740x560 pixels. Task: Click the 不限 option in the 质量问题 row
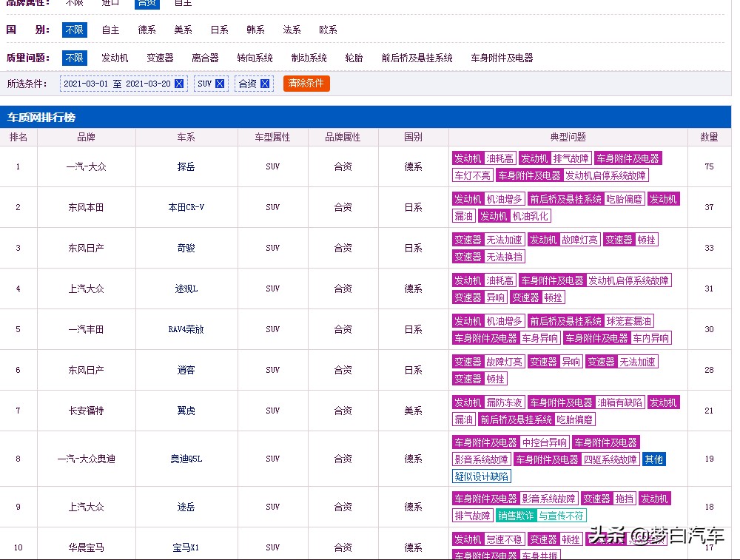tap(74, 58)
